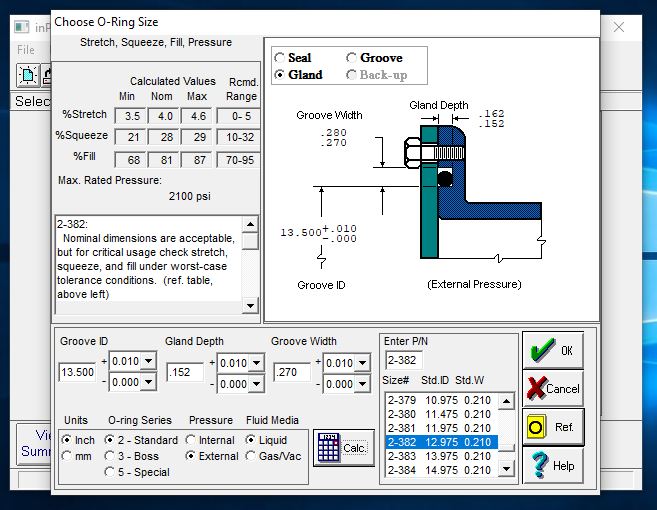This screenshot has width=657, height=510.
Task: Select the Groove radio button
Action: (375, 57)
